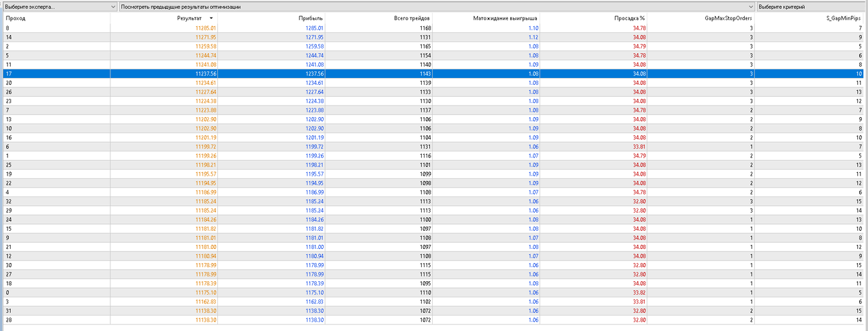Select the row with profit 1241.08

(x=434, y=64)
